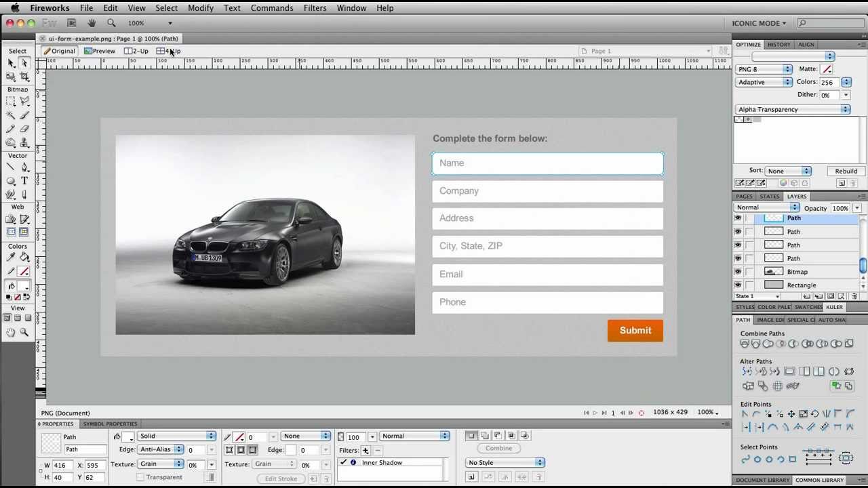
Task: Open the PNG 8 export format dropdown
Action: [x=764, y=69]
